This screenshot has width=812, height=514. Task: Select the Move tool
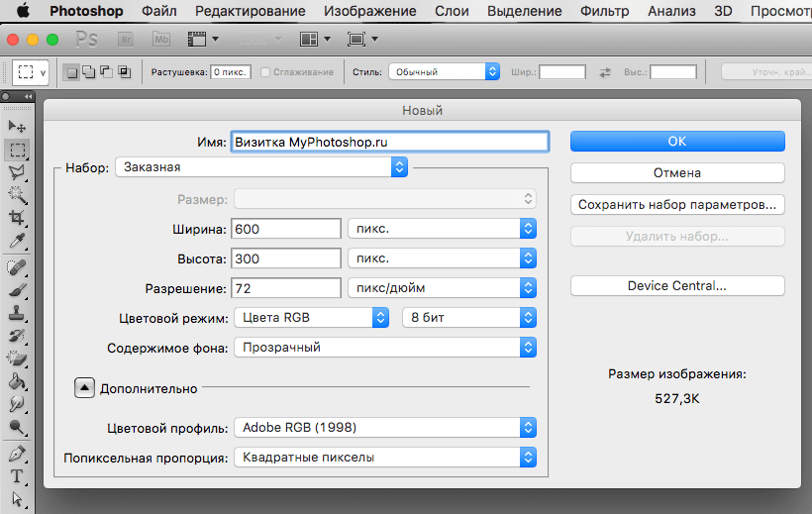click(17, 126)
